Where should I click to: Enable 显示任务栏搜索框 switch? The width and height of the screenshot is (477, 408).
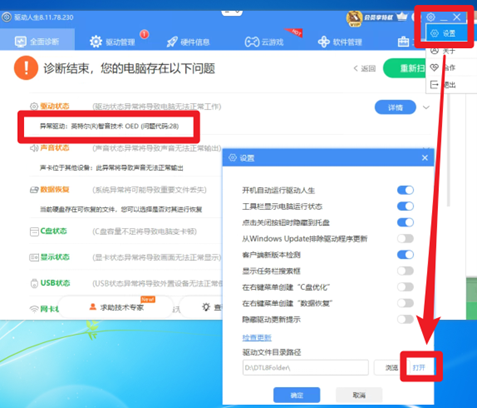tap(405, 271)
